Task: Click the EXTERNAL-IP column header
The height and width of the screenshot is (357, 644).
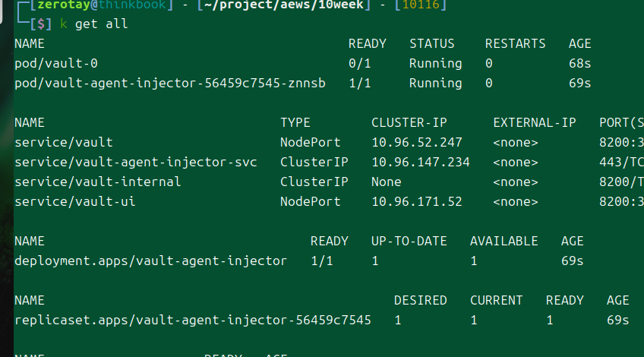Action: pyautogui.click(x=535, y=122)
